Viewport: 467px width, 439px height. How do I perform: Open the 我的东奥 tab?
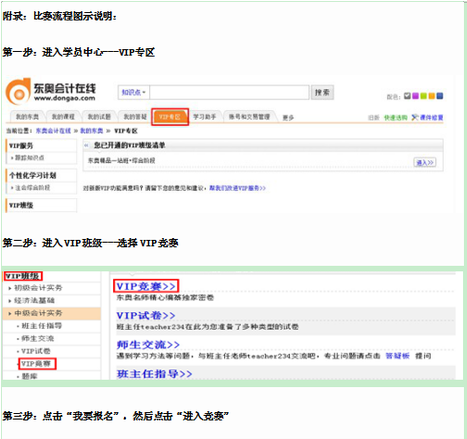click(27, 117)
